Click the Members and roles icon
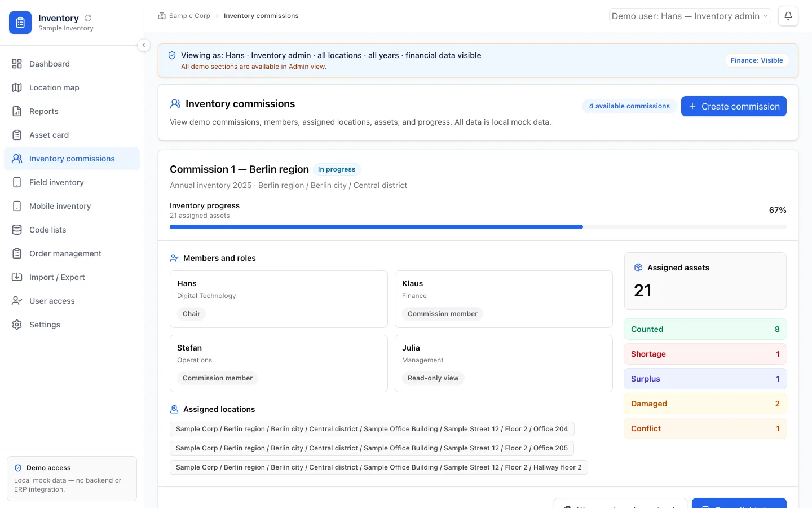Image resolution: width=812 pixels, height=508 pixels. click(174, 258)
